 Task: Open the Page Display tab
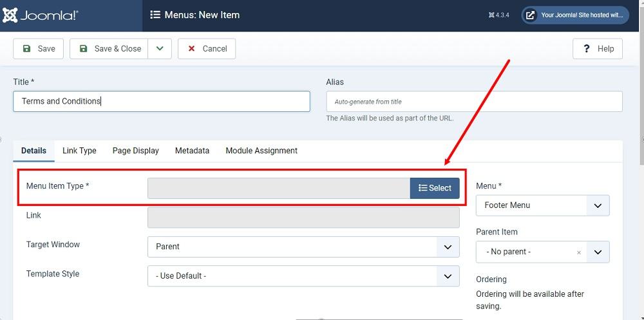pos(135,151)
